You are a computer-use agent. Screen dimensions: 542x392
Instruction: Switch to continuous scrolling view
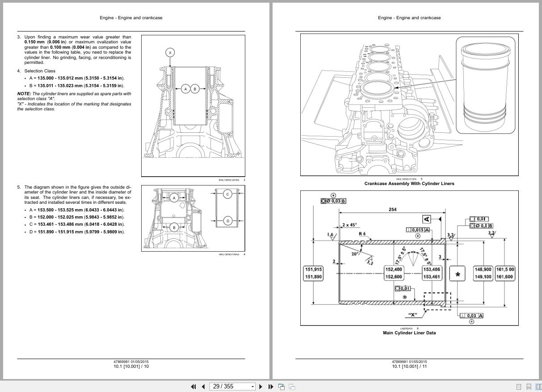pyautogui.click(x=529, y=387)
